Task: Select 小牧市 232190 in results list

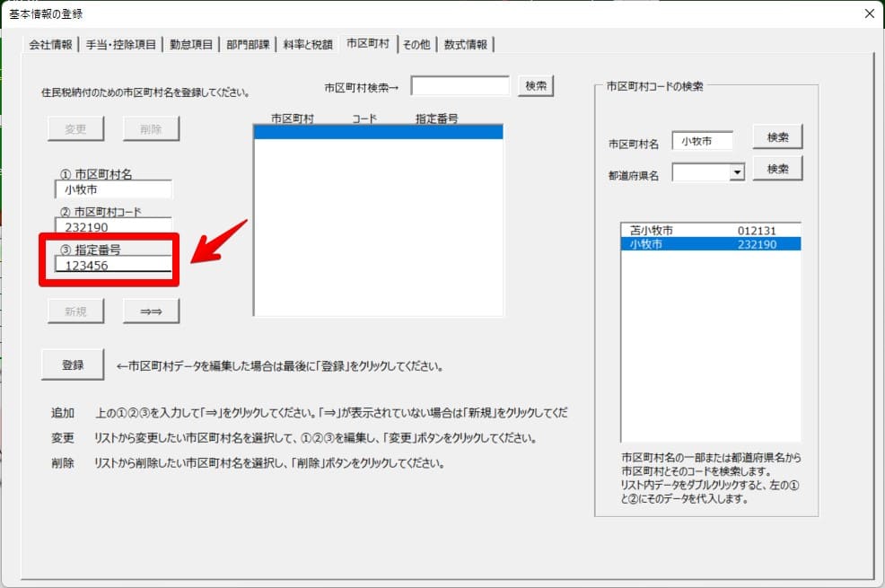Action: coord(709,244)
